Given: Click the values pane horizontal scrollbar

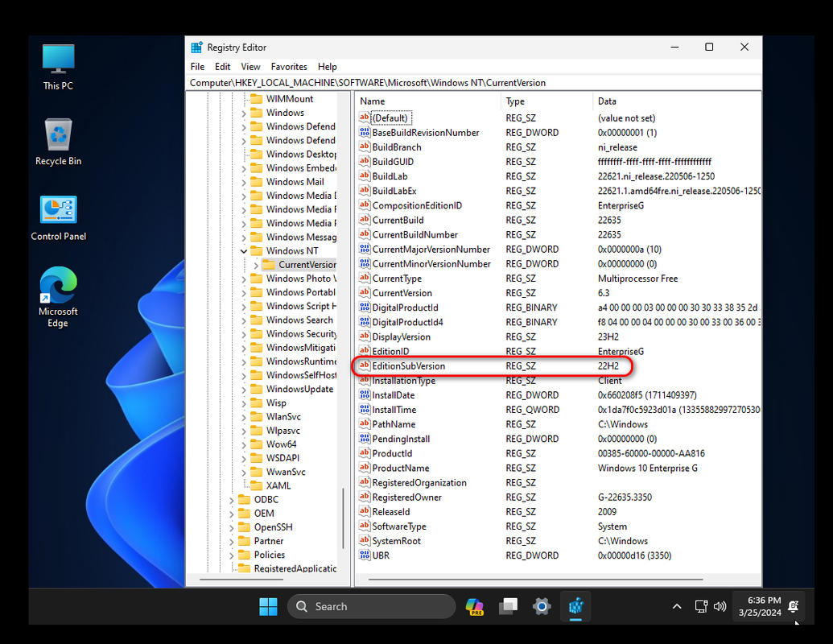Looking at the screenshot, I should point(535,579).
